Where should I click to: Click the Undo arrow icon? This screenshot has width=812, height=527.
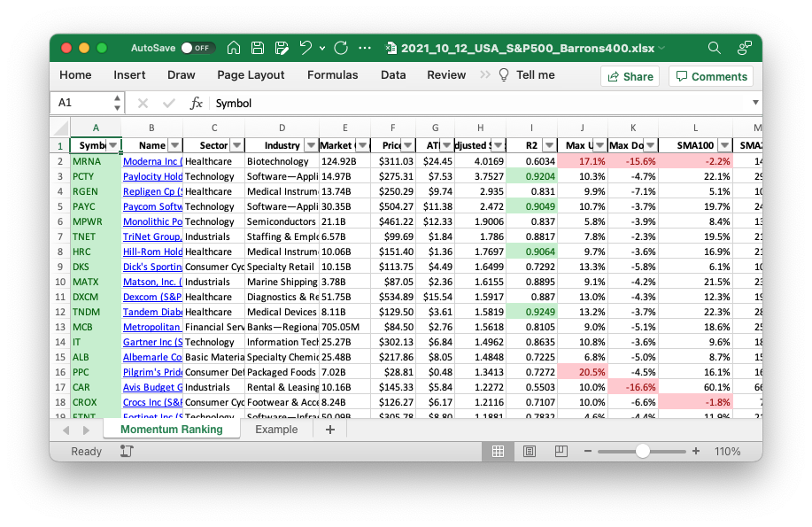[x=305, y=48]
